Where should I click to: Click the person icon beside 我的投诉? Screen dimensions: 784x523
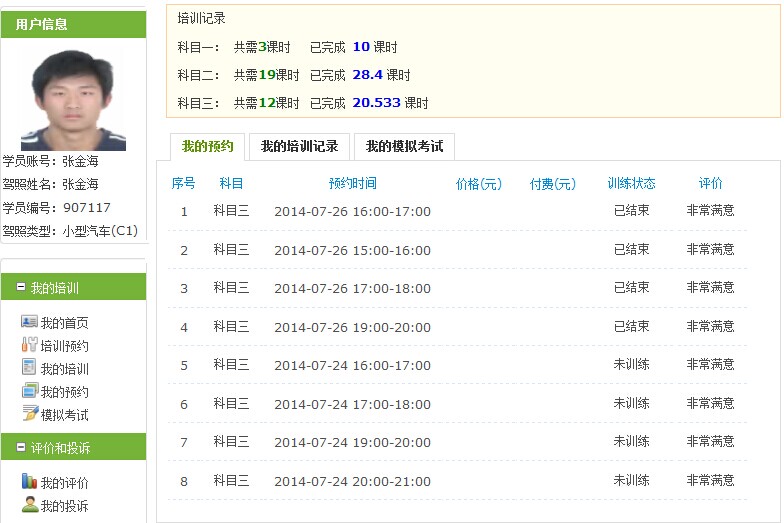29,505
